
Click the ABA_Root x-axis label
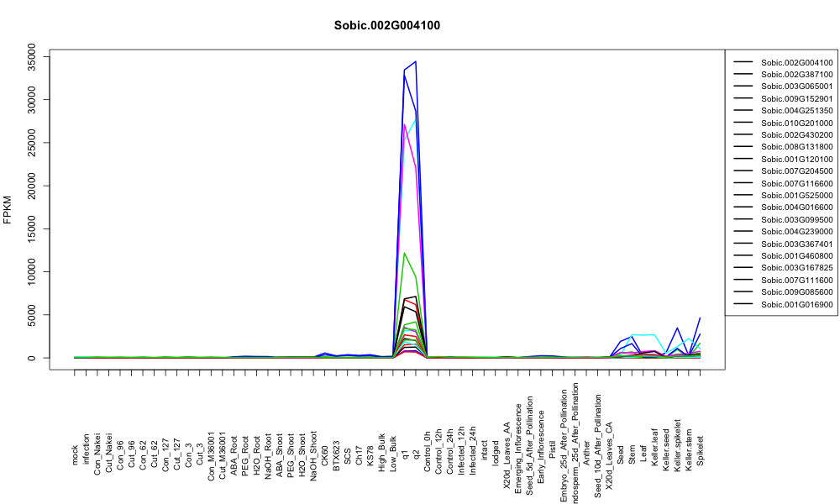point(234,450)
